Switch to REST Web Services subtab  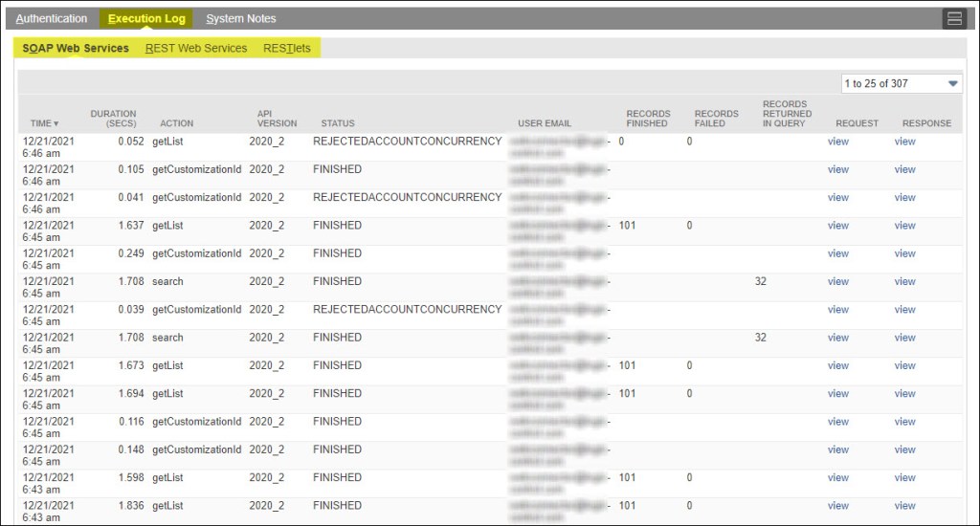pos(196,48)
